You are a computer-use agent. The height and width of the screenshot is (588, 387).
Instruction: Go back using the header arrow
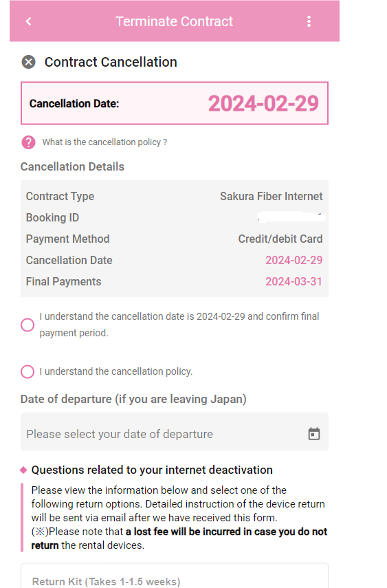point(28,21)
